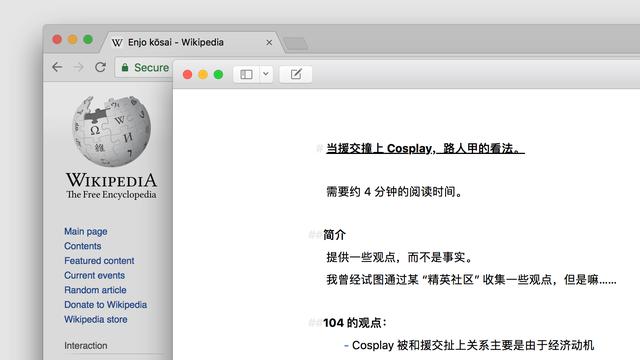Screen dimensions: 640x360
Task: Open Wikipedia store link
Action: click(96, 319)
